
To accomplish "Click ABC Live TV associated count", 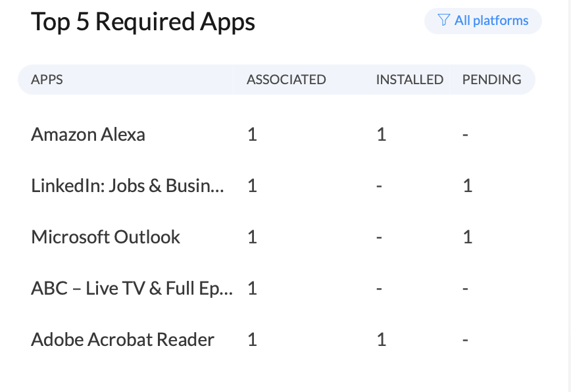I will pyautogui.click(x=253, y=289).
